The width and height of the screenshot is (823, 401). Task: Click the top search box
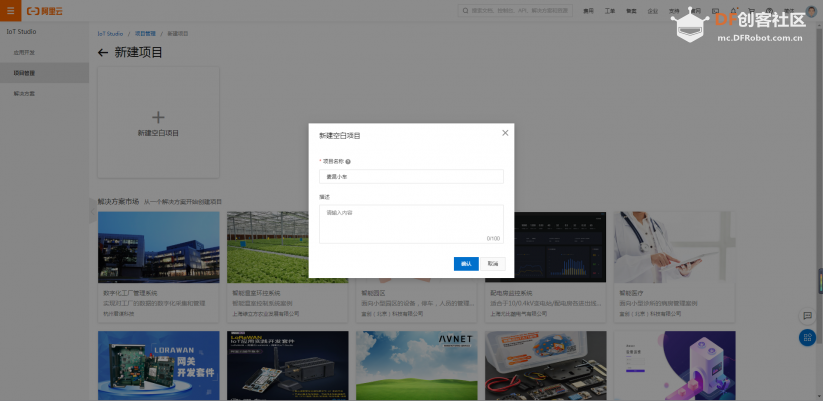pos(515,10)
